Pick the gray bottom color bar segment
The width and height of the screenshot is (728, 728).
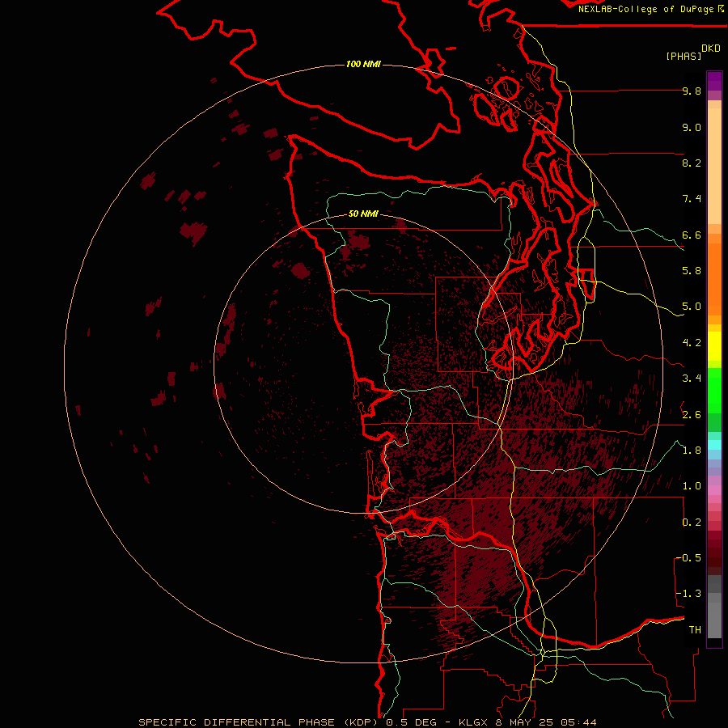pos(714,620)
